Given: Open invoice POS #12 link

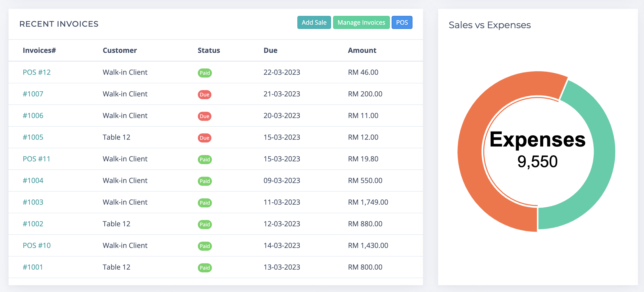Looking at the screenshot, I should (36, 72).
